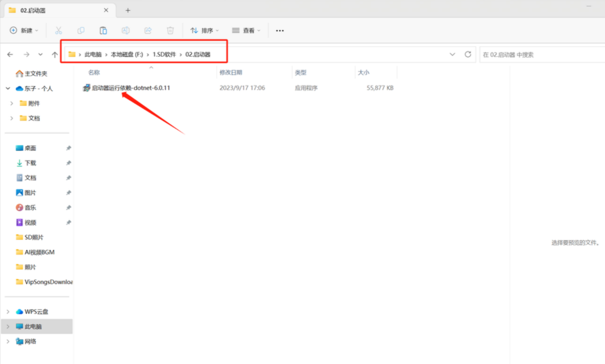The width and height of the screenshot is (605, 364).
Task: Click 1.SD软件 breadcrumb segment
Action: (164, 54)
